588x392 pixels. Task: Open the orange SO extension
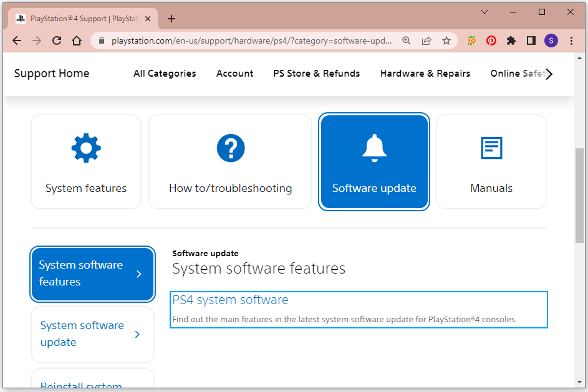[471, 41]
